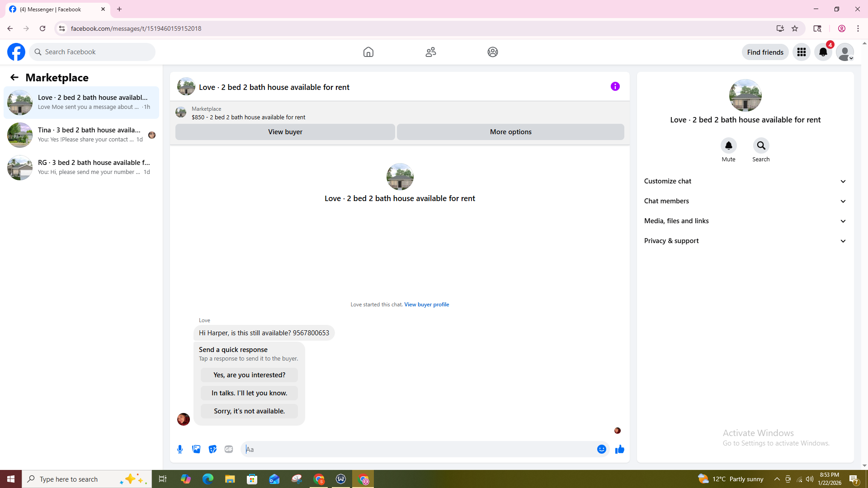Viewport: 868px width, 488px height.
Task: Select the Messenger | Facebook tab
Action: click(x=58, y=9)
